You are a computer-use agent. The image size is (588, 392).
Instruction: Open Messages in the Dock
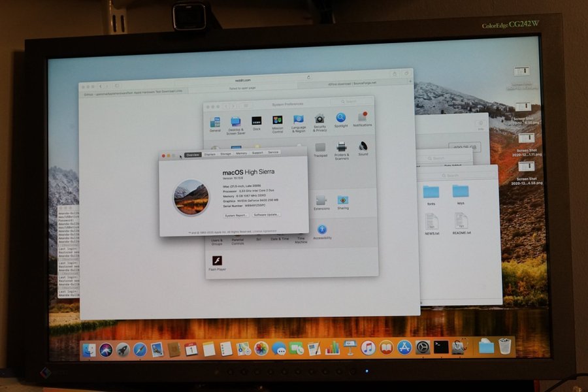278,349
